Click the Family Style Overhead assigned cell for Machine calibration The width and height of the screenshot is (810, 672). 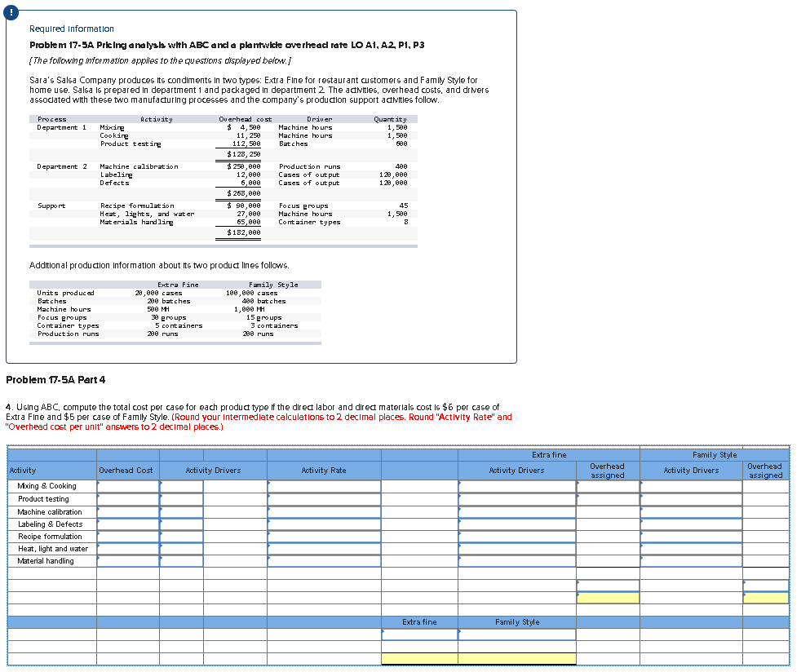[767, 511]
